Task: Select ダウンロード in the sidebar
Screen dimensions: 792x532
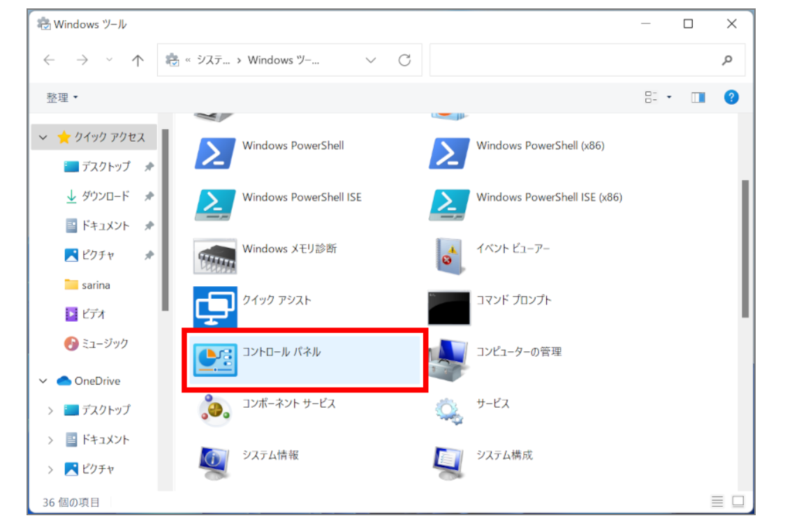Action: pyautogui.click(x=97, y=196)
